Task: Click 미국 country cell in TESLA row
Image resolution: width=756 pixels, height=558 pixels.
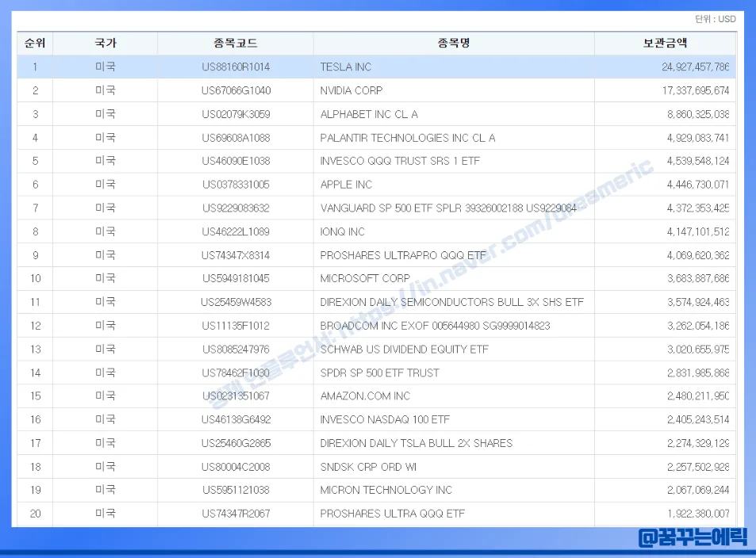Action: [105, 67]
